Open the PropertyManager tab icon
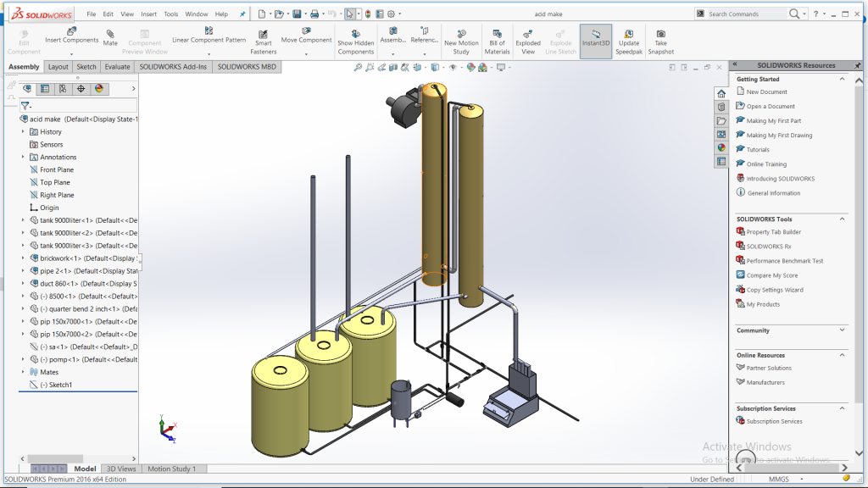Image resolution: width=868 pixels, height=488 pixels. (45, 88)
